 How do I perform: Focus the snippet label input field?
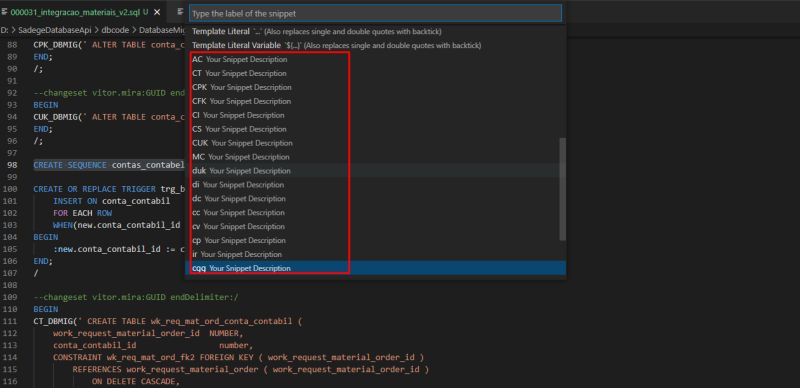376,13
